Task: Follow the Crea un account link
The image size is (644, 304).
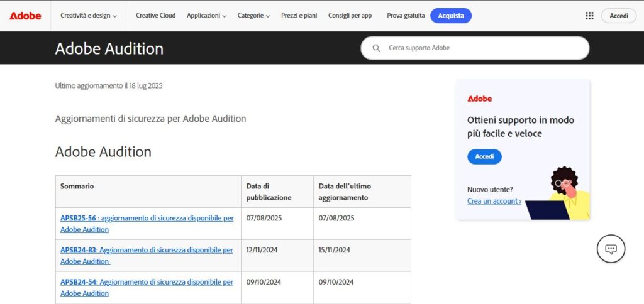Action: point(494,201)
